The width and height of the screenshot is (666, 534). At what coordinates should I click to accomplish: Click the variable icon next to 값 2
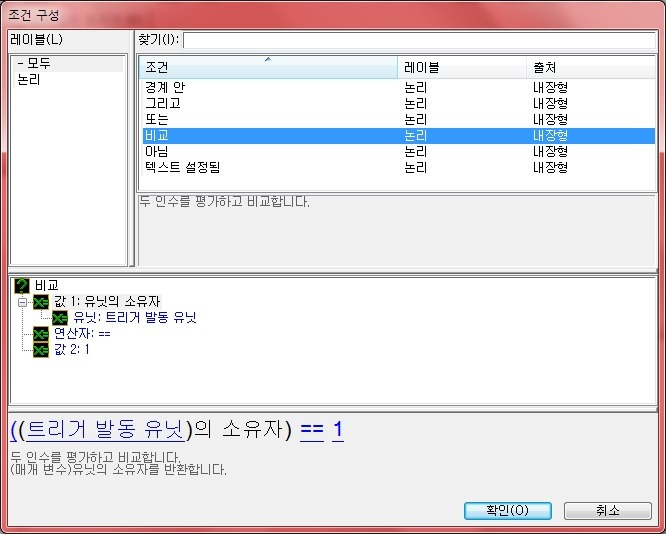click(41, 350)
